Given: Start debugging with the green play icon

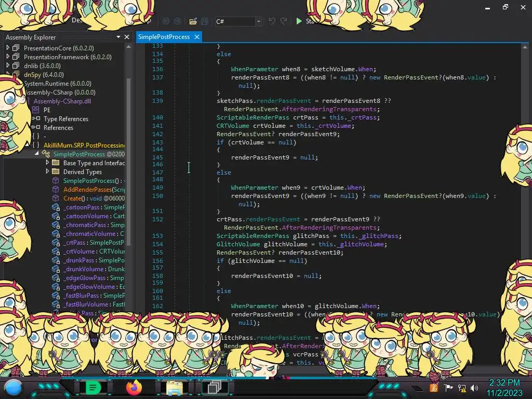Looking at the screenshot, I should pos(299,21).
